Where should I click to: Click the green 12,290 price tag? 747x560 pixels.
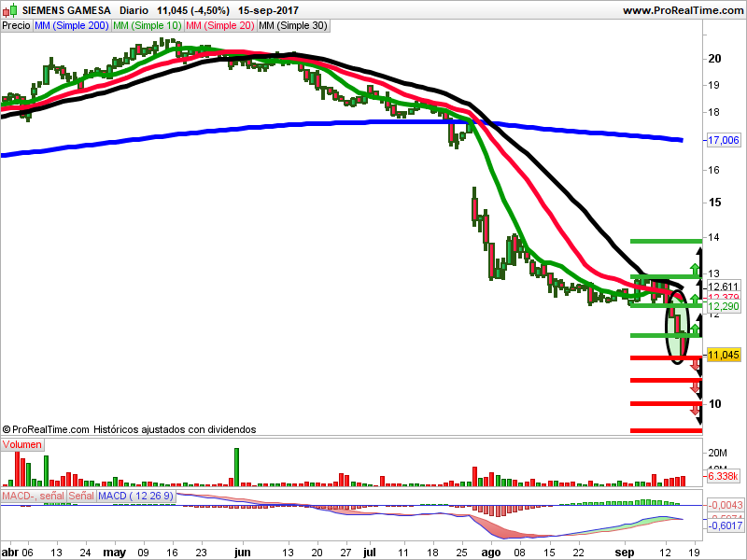tap(723, 306)
